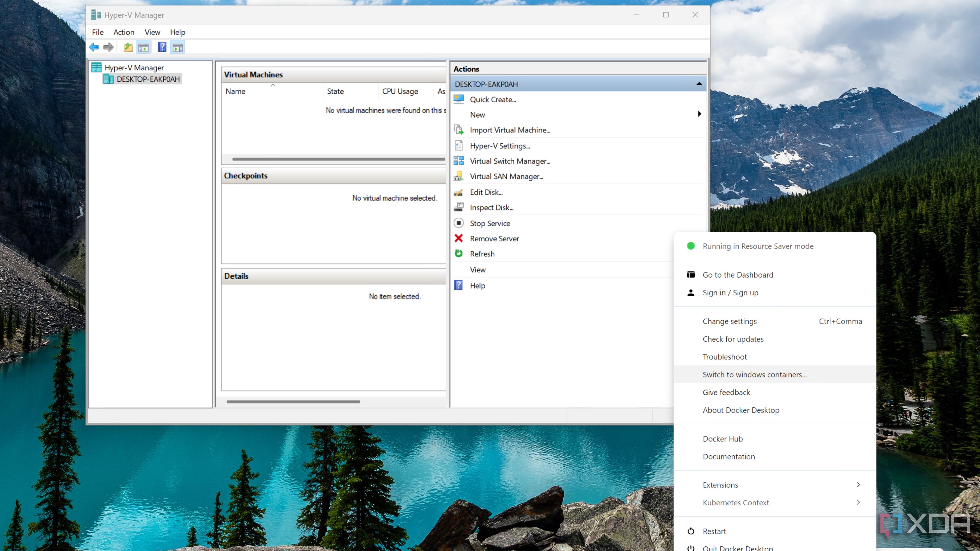
Task: Click the Quick Create icon
Action: point(459,99)
